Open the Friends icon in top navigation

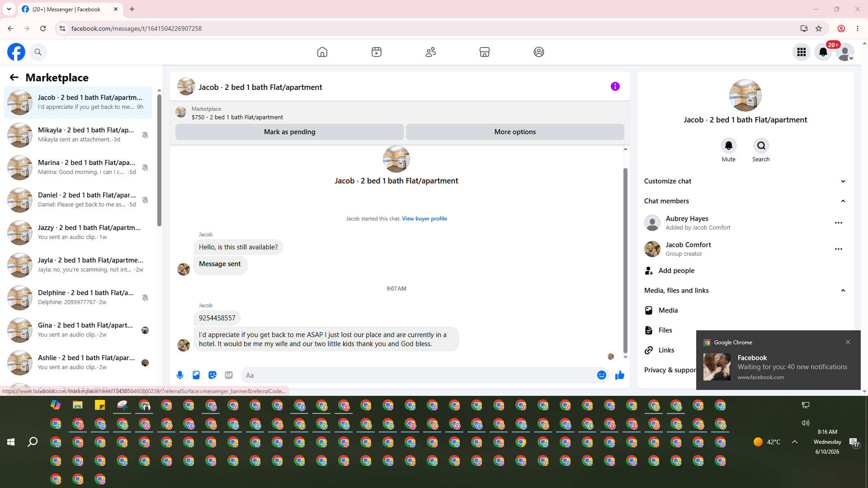click(431, 52)
